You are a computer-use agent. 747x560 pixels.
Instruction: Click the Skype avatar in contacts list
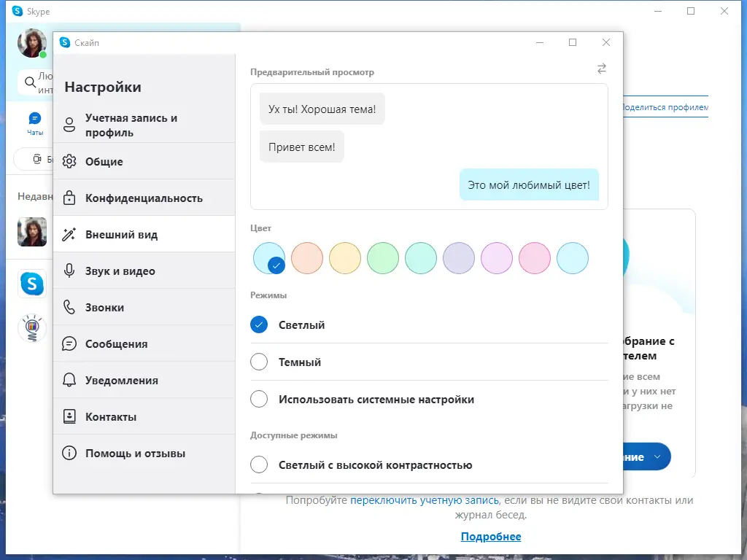31,284
